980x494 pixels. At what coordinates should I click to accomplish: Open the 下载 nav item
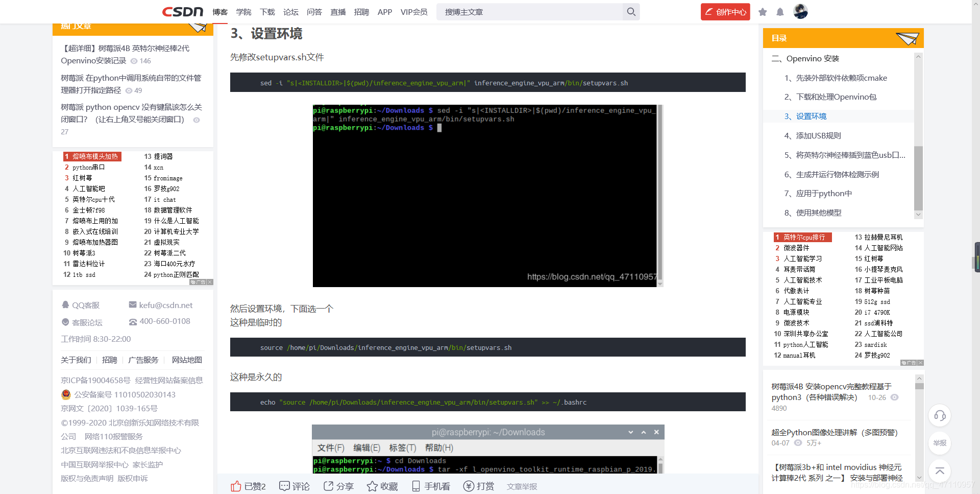pos(267,12)
